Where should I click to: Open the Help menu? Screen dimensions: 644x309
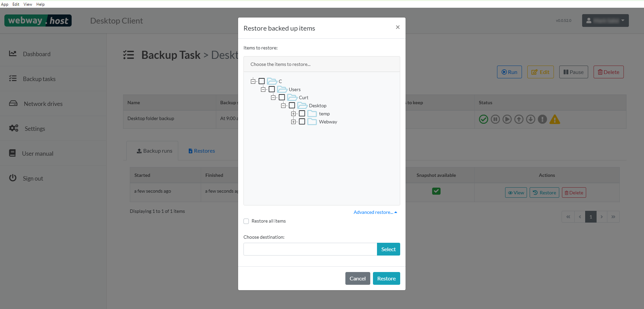[x=40, y=4]
